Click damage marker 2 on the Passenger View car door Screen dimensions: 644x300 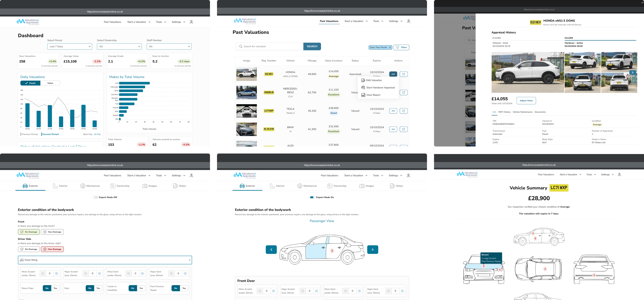coord(332,251)
